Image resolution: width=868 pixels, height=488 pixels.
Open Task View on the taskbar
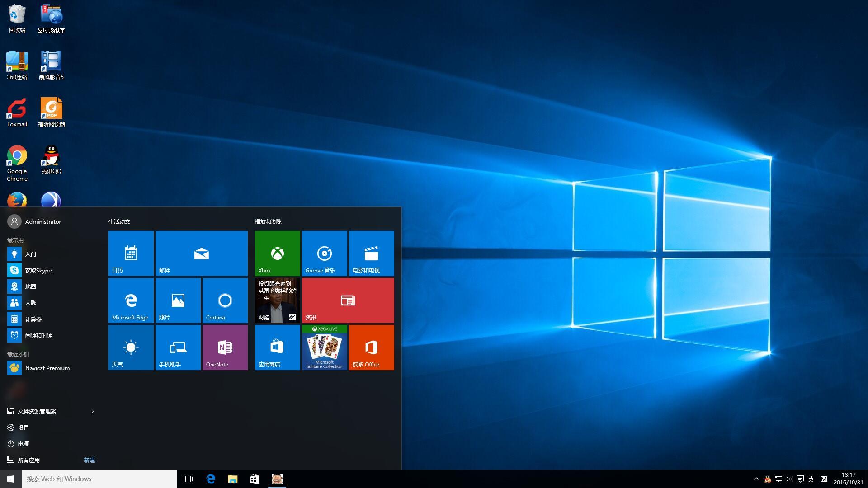[x=188, y=479]
